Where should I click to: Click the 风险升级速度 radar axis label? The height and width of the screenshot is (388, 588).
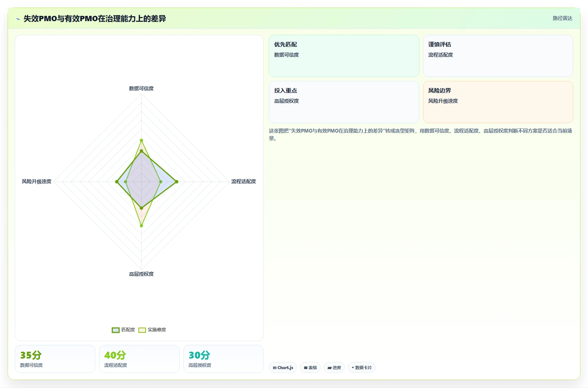tap(36, 181)
